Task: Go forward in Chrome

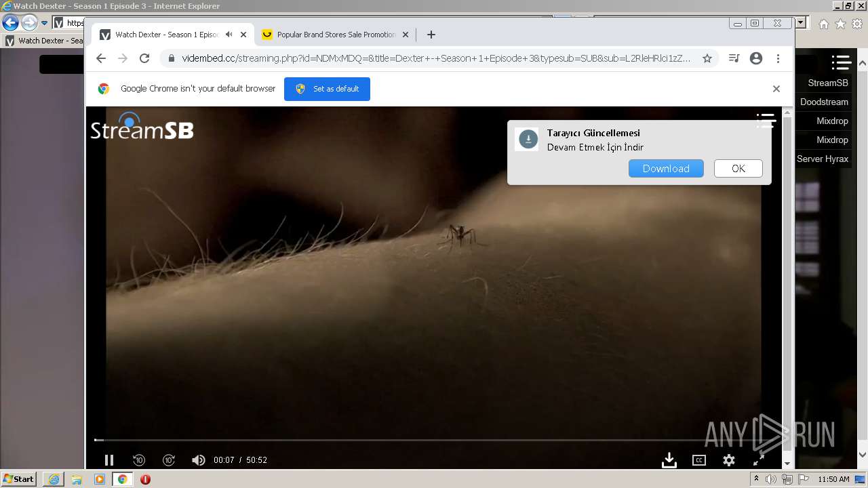Action: (x=123, y=58)
